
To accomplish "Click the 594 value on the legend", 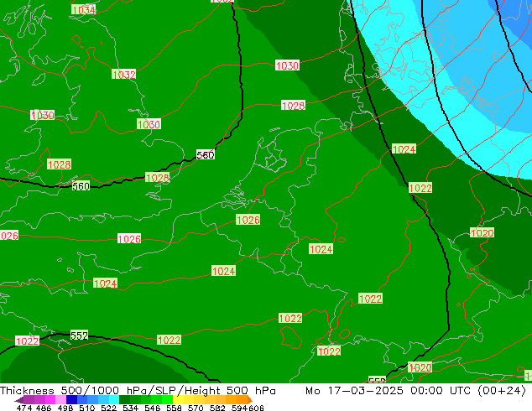I will [239, 408].
